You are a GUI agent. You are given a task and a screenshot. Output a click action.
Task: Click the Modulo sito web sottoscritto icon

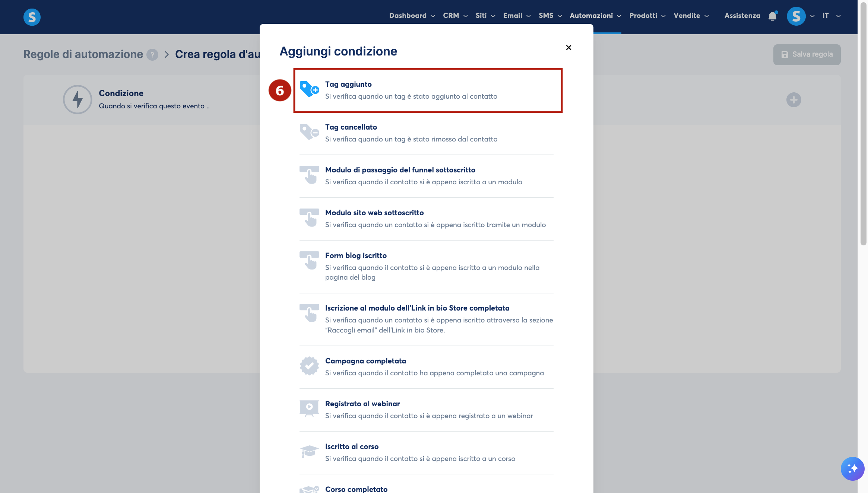click(x=309, y=218)
